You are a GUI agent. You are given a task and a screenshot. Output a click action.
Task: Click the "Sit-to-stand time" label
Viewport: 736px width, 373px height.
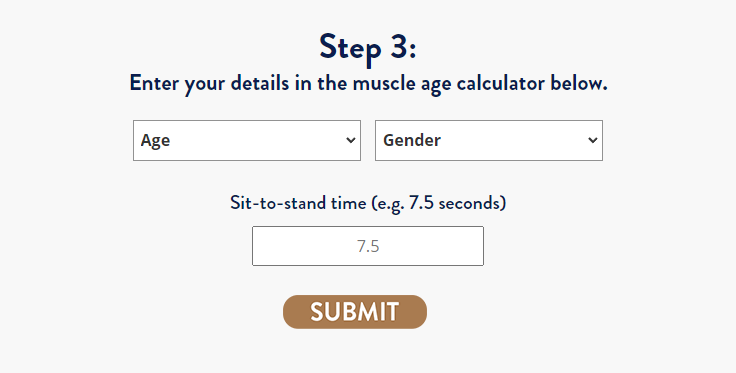[298, 203]
